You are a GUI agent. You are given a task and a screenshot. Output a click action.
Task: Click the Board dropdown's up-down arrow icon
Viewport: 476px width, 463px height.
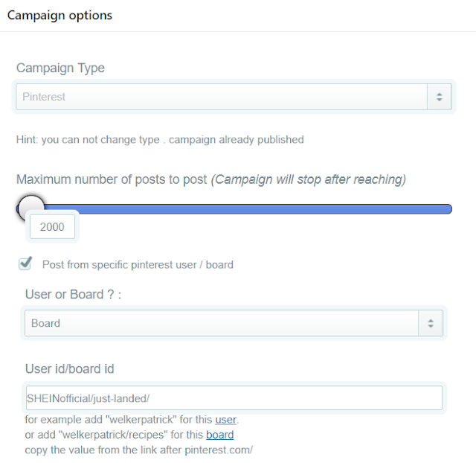pyautogui.click(x=430, y=323)
